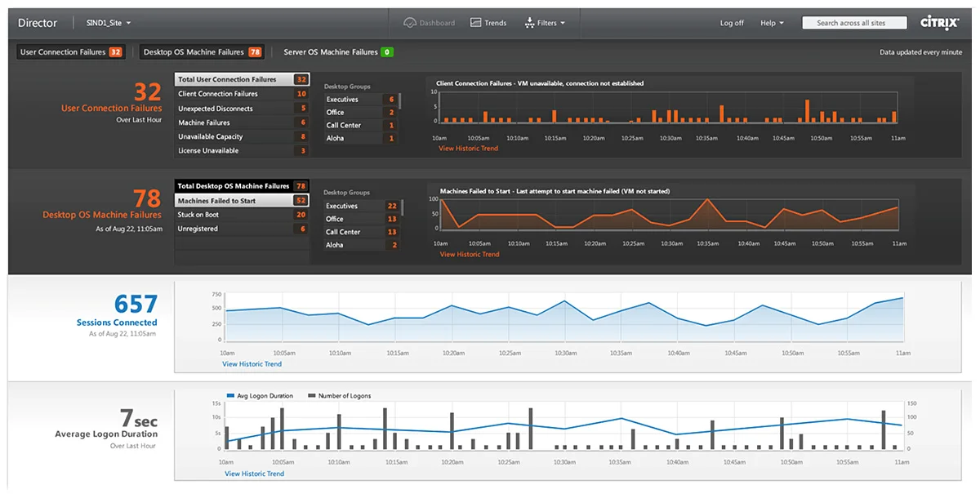The height and width of the screenshot is (494, 980).
Task: Click the Number of Logons legend swatch
Action: pyautogui.click(x=312, y=396)
